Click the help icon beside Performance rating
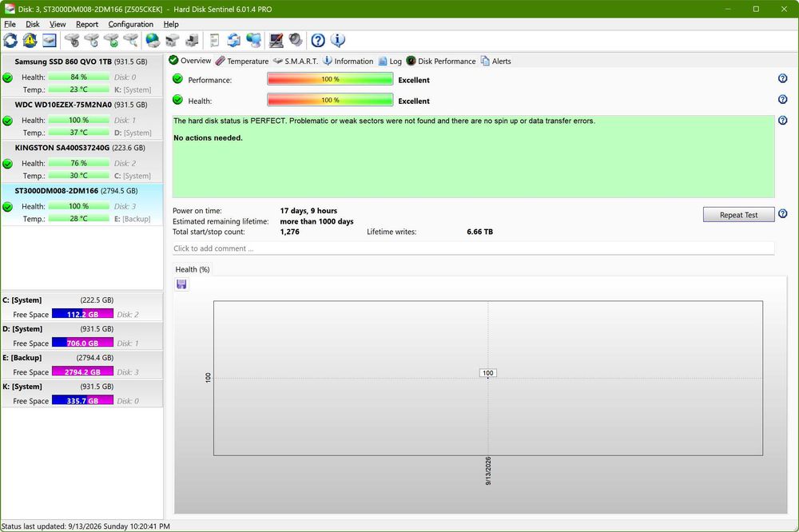This screenshot has height=532, width=799. point(783,78)
